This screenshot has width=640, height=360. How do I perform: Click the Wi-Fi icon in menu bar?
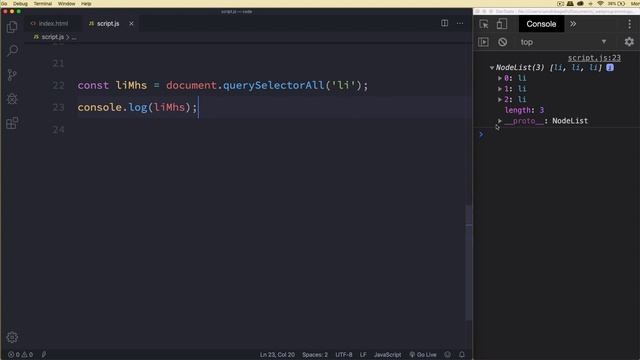(600, 4)
